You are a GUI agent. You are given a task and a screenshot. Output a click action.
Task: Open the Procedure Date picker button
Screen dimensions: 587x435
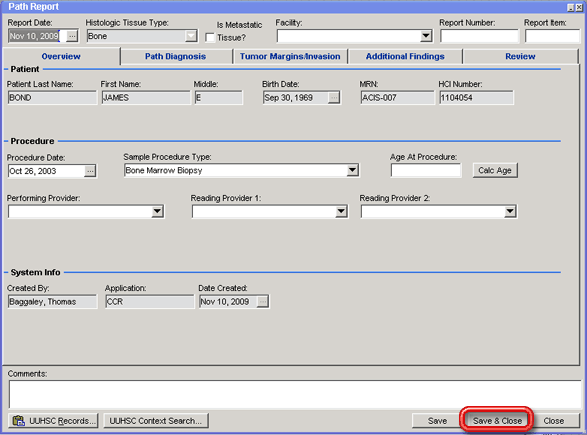(x=90, y=171)
